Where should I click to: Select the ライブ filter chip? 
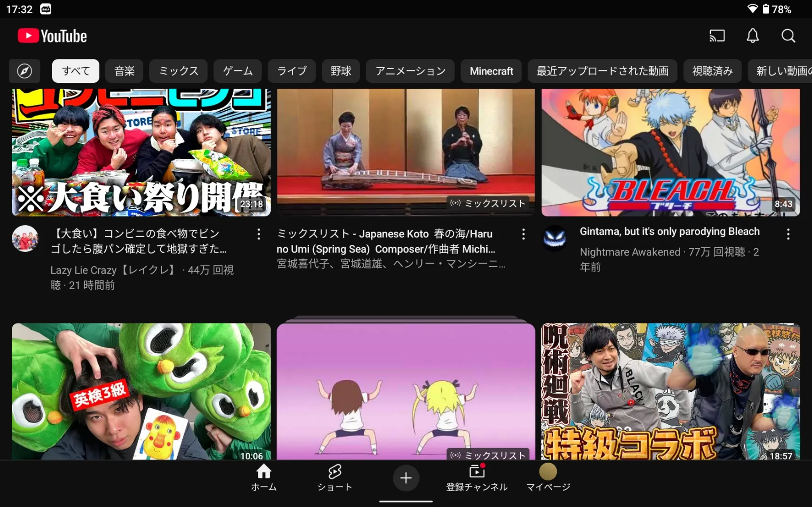(292, 71)
